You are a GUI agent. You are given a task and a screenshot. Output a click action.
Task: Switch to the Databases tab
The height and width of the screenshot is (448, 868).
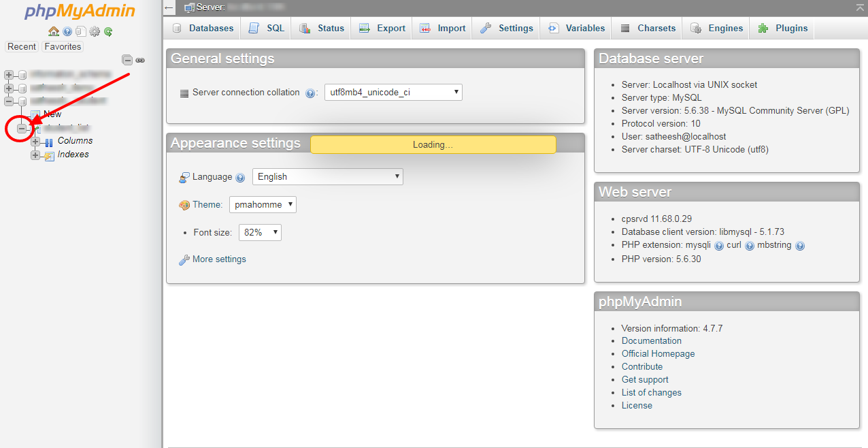coord(203,28)
